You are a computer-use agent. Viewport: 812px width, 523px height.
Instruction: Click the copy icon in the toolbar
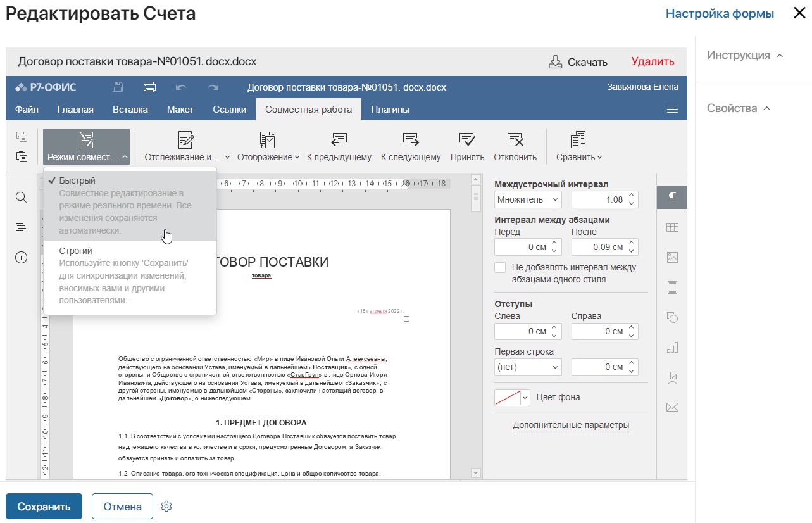pyautogui.click(x=22, y=136)
